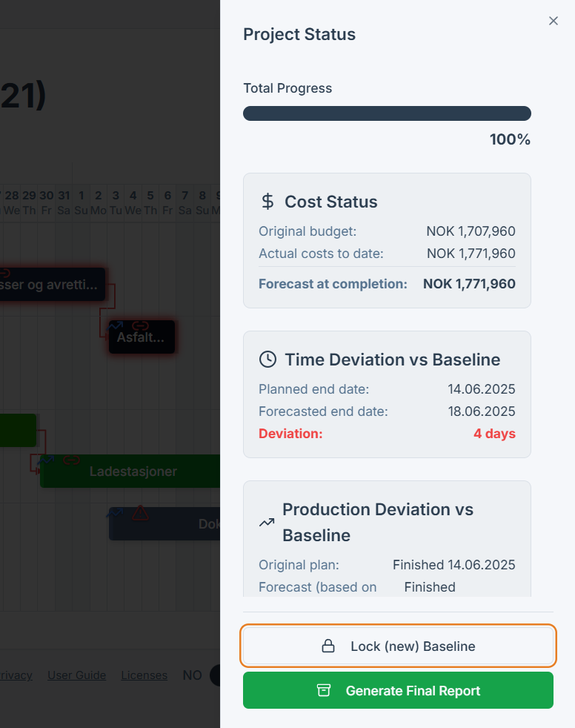Screen dimensions: 575x728
Task: Select the Ladestasjoner task bar
Action: (133, 471)
